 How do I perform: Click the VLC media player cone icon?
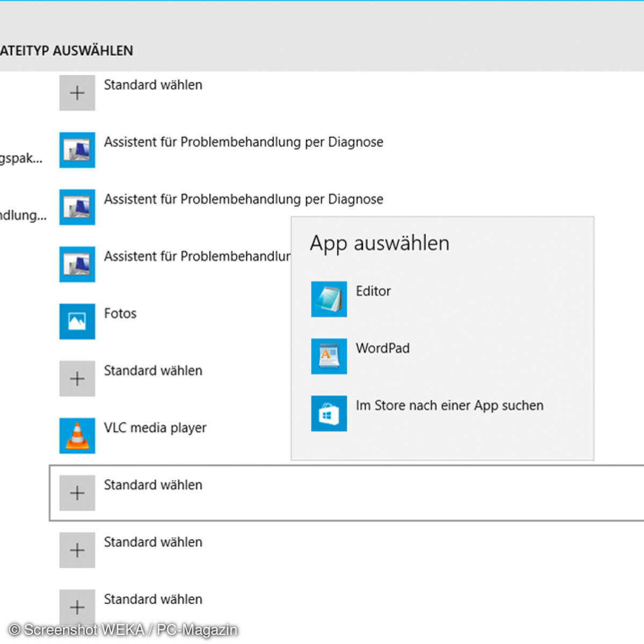click(77, 435)
